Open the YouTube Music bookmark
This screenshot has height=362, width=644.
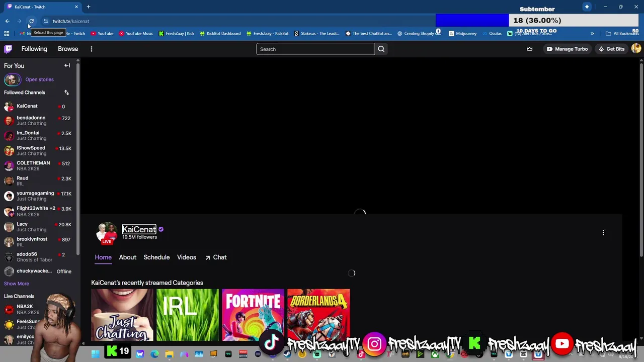point(136,34)
